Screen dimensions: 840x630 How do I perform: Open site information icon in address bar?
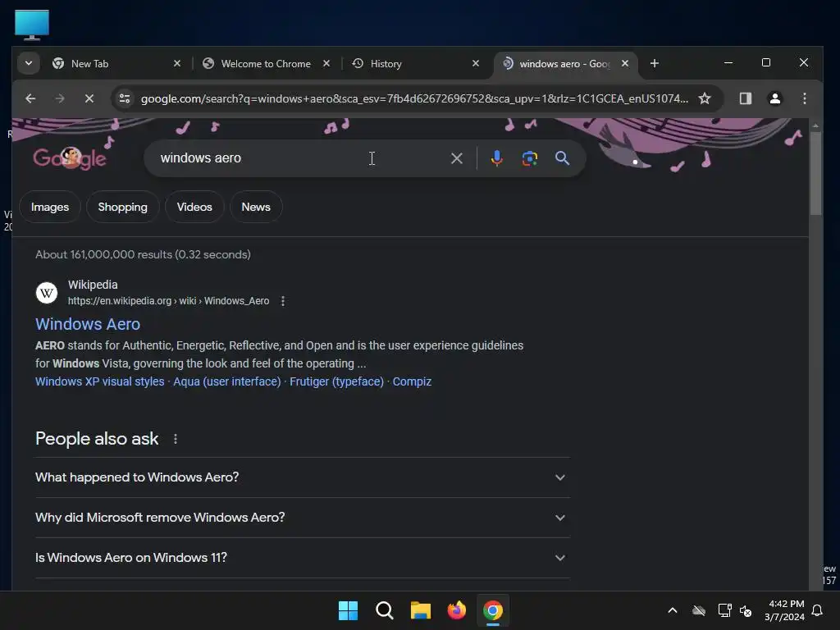coord(125,98)
